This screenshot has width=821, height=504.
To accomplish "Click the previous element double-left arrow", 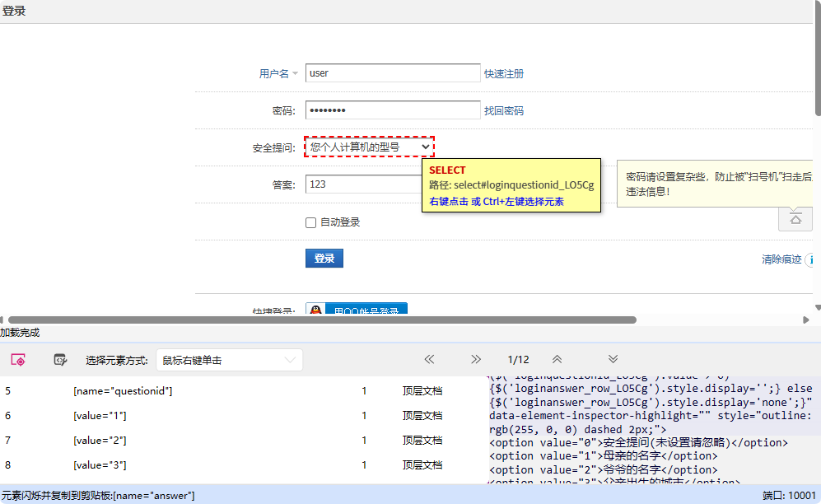I will click(x=429, y=359).
